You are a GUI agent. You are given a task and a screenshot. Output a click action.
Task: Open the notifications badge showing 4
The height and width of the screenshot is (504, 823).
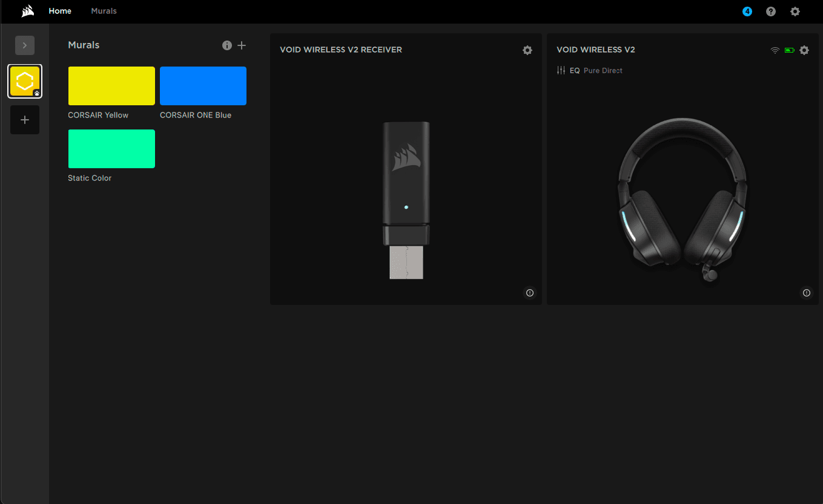(747, 11)
